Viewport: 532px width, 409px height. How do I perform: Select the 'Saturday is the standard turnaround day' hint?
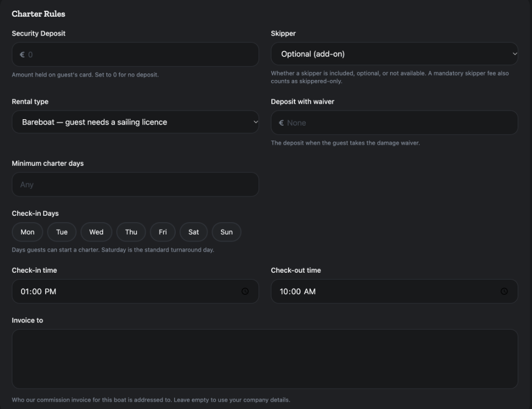(113, 250)
